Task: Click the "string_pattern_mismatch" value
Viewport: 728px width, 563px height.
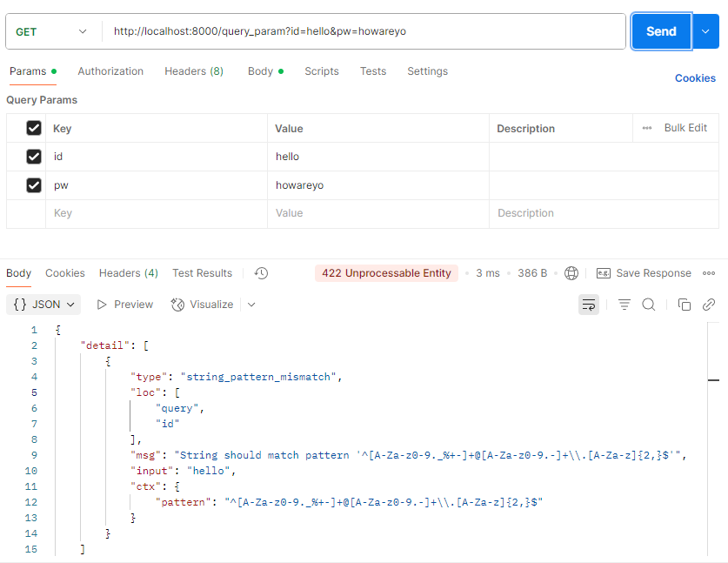Action: [258, 377]
